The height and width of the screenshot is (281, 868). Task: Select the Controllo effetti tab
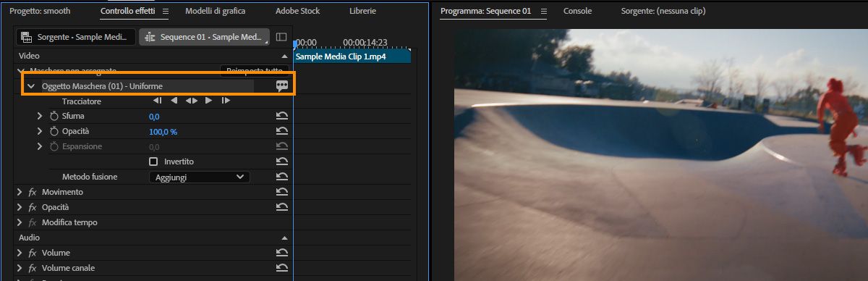128,11
